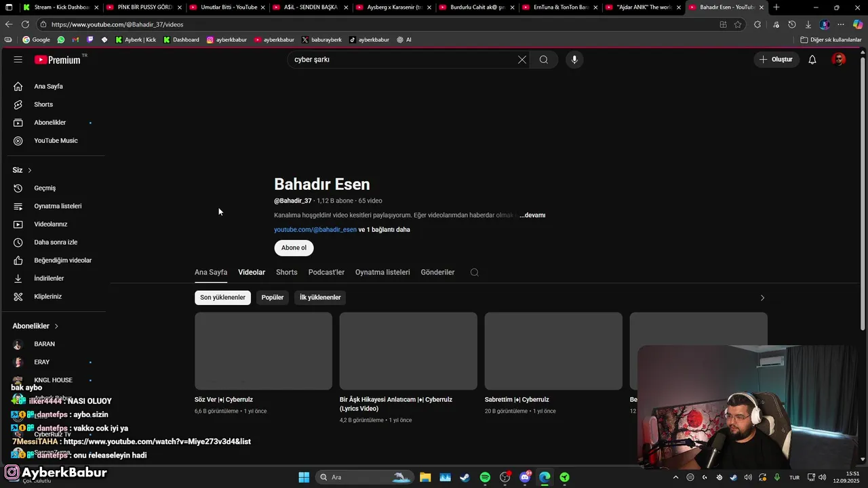Open the Twitch bookmark icon
Viewport: 868px width, 488px height.
point(90,39)
